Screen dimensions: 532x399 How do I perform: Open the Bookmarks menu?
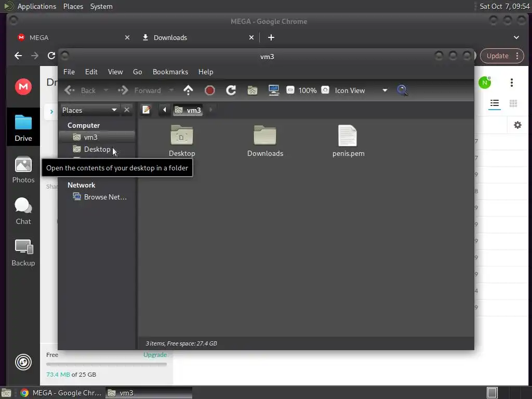point(170,72)
